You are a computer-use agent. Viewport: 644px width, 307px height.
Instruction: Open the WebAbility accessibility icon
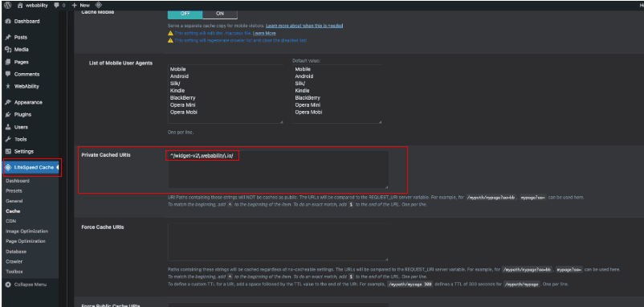pos(8,87)
